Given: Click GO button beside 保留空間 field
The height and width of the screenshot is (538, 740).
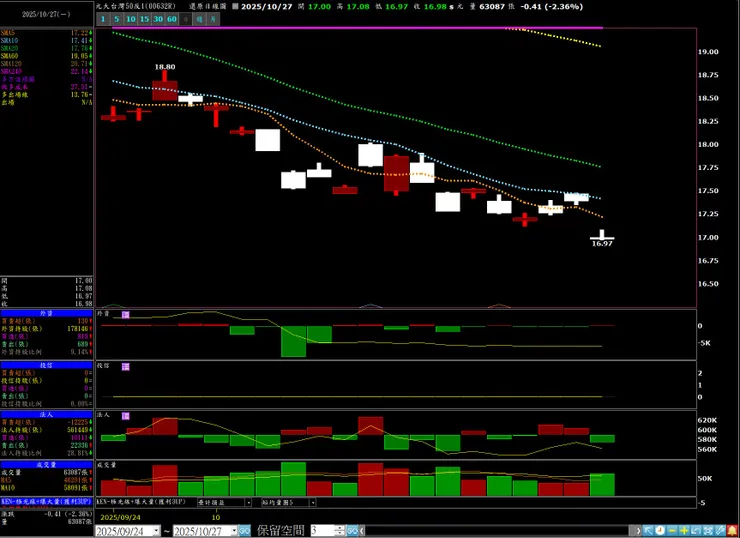Looking at the screenshot, I should (x=353, y=531).
